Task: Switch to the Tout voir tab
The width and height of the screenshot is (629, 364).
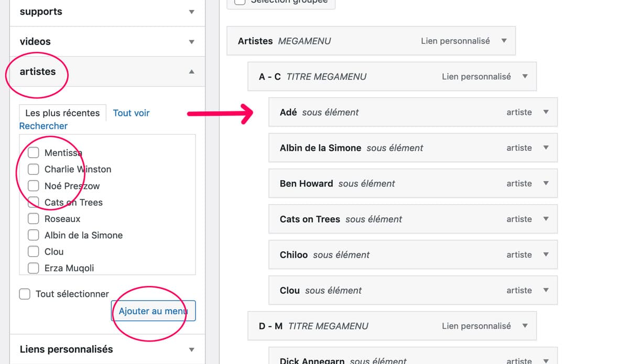Action: pos(131,113)
